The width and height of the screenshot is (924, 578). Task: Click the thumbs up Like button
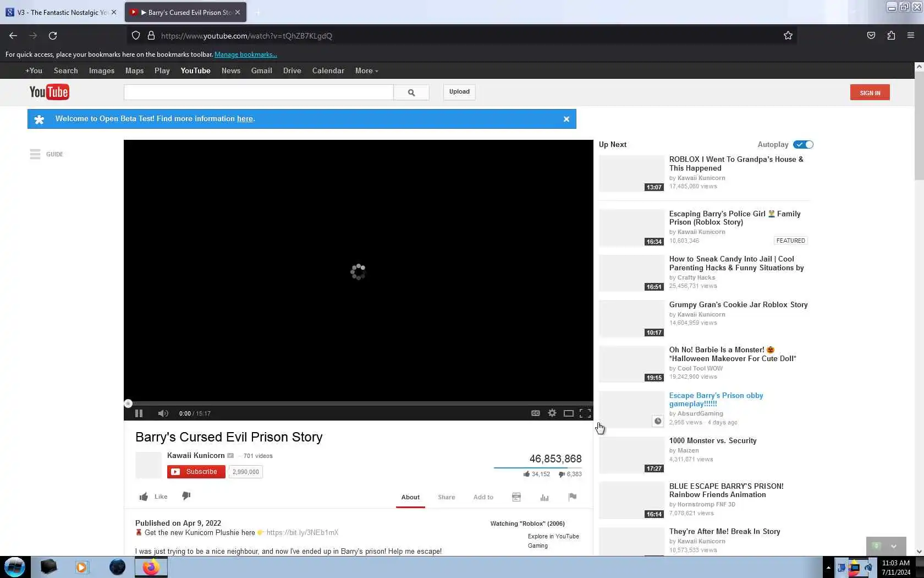(x=153, y=497)
